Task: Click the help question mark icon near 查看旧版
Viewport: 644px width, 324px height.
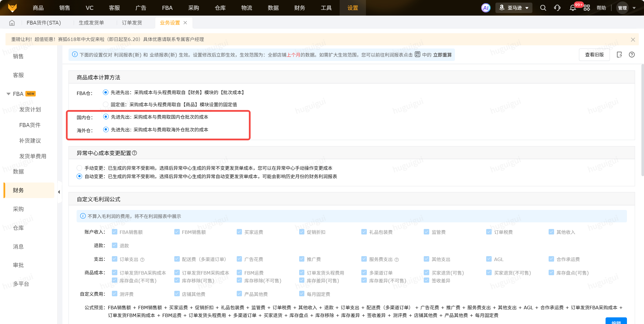Action: (632, 55)
